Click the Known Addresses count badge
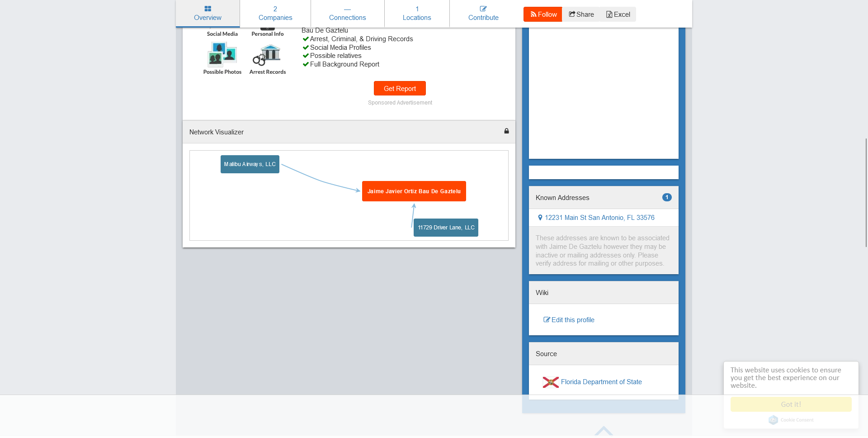The width and height of the screenshot is (868, 438). coord(667,197)
